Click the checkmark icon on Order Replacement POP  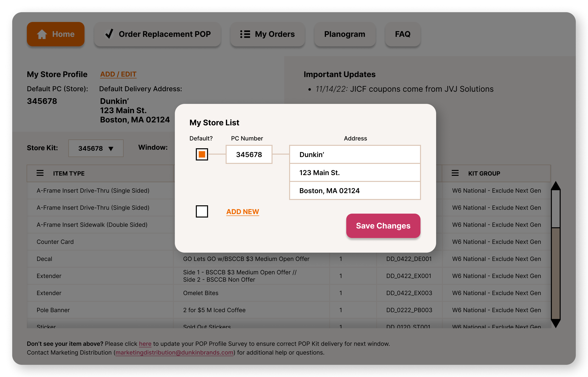[109, 34]
